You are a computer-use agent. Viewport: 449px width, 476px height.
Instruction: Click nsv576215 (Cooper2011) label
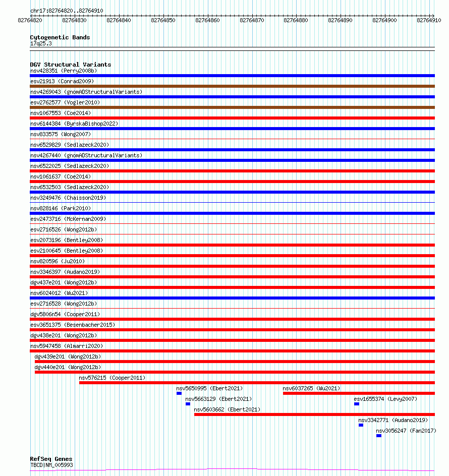click(x=112, y=378)
